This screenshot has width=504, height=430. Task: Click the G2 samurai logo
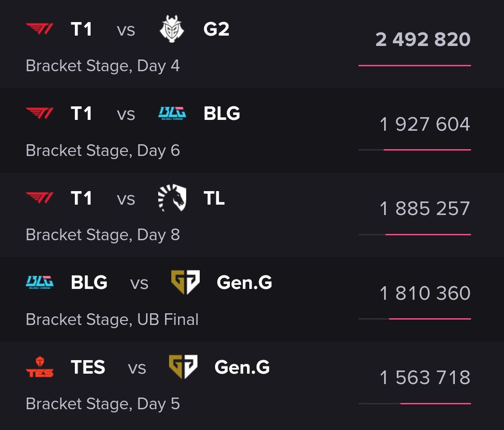[x=172, y=30]
